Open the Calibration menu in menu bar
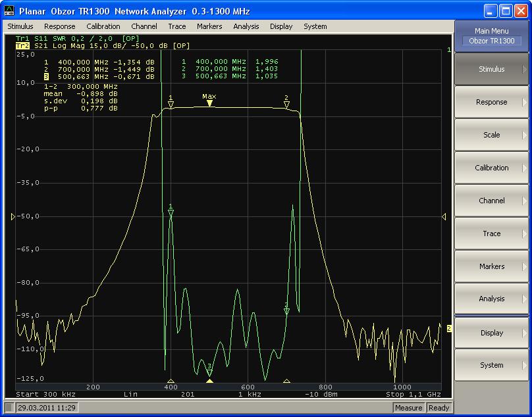The width and height of the screenshot is (532, 417). tap(103, 26)
